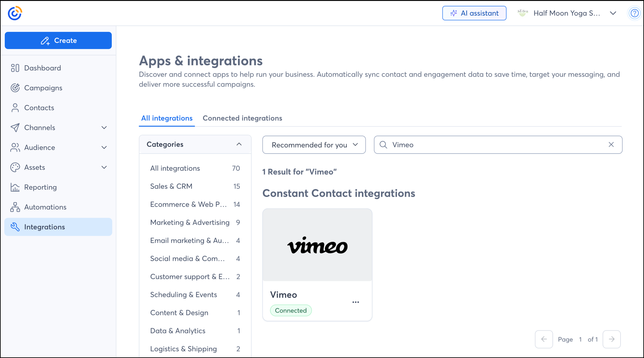Click the Constant Contact logo icon
Image resolution: width=644 pixels, height=358 pixels.
click(x=15, y=13)
